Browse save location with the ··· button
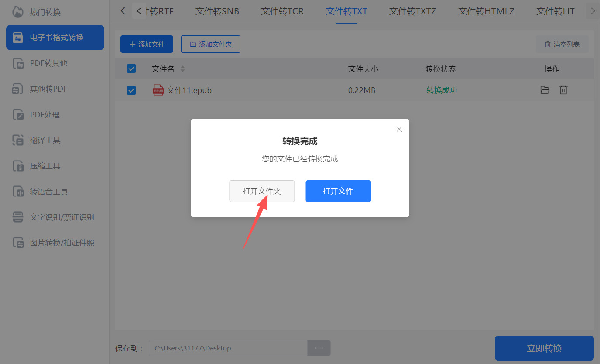The height and width of the screenshot is (364, 600). tap(319, 348)
